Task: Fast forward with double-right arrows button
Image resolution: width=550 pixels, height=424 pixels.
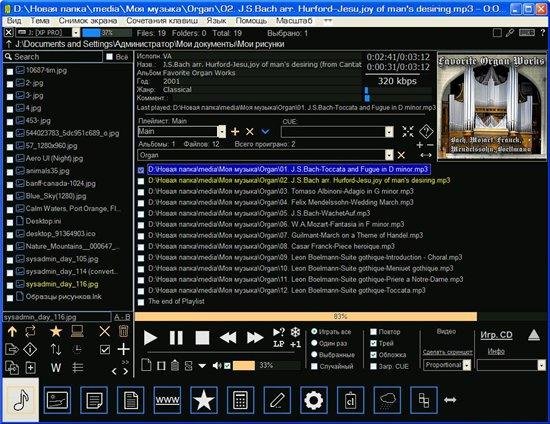Action: (255, 338)
